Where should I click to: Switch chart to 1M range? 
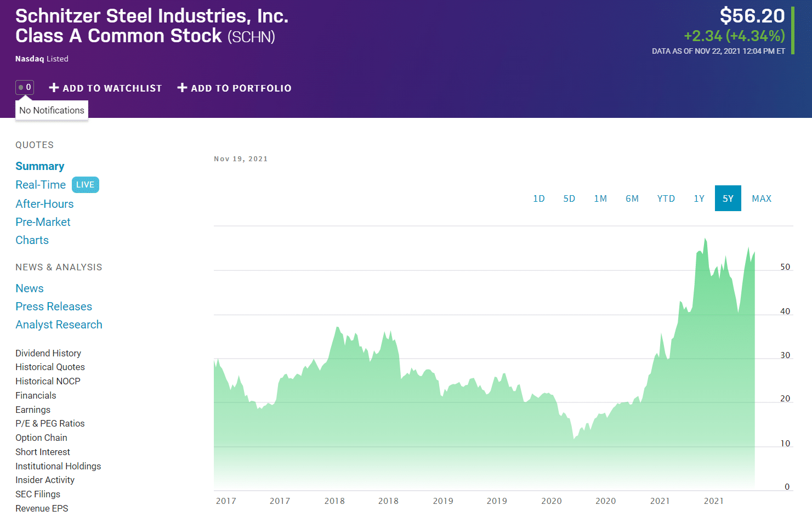click(x=600, y=198)
